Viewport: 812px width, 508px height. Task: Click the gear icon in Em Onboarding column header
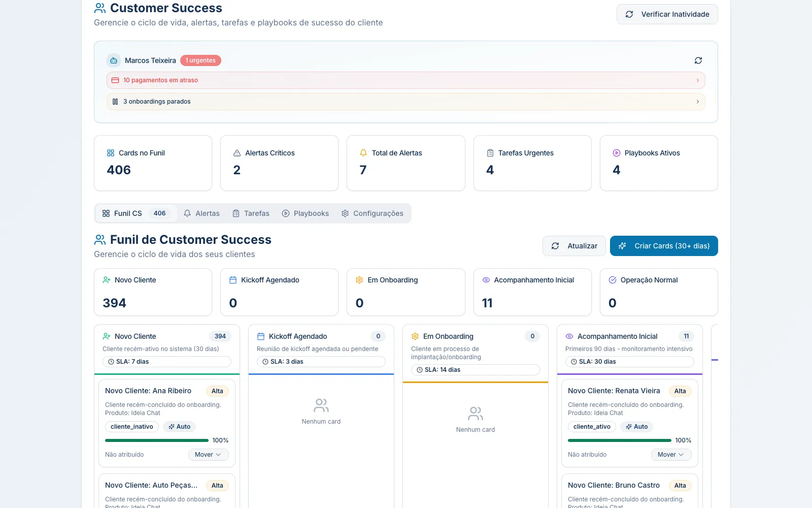[415, 336]
